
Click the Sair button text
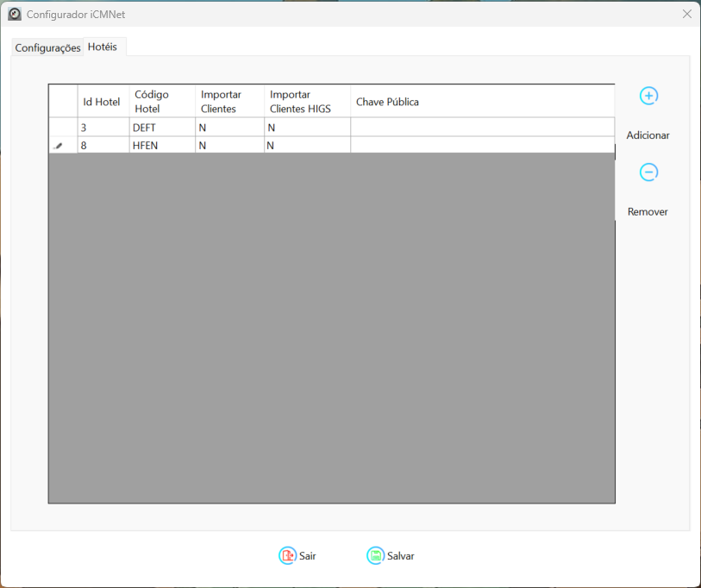308,556
